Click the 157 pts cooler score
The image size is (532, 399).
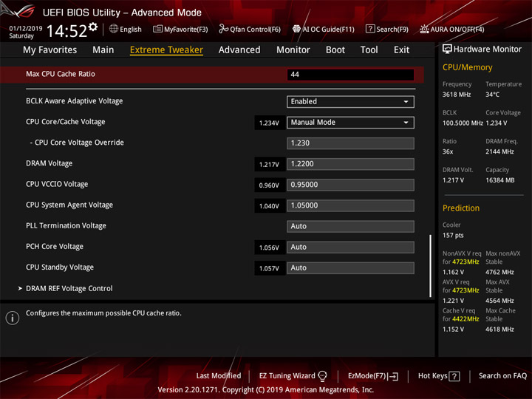click(453, 235)
